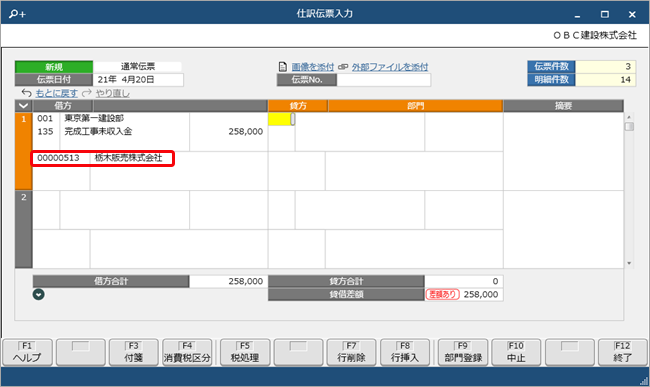Click the external file attach clip icon
650x387 pixels.
pyautogui.click(x=343, y=67)
